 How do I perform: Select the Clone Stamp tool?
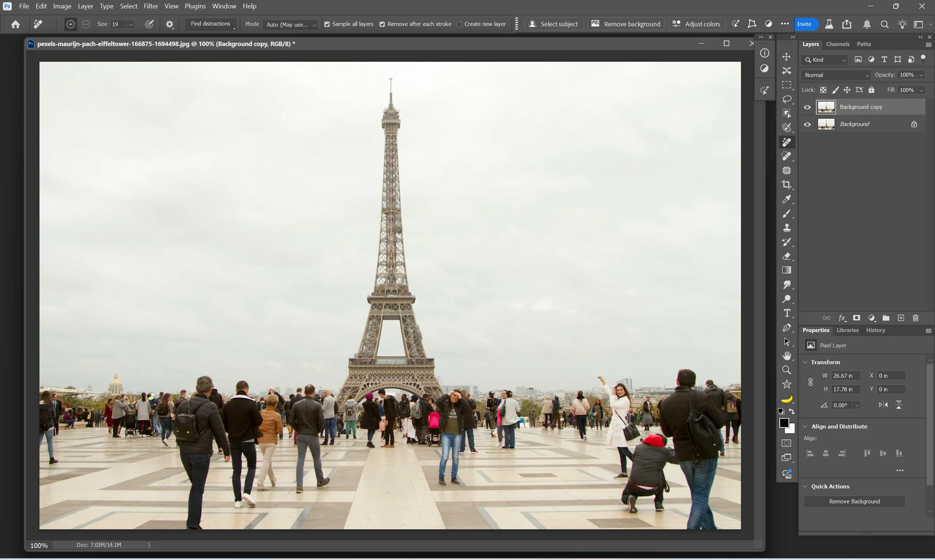[786, 228]
